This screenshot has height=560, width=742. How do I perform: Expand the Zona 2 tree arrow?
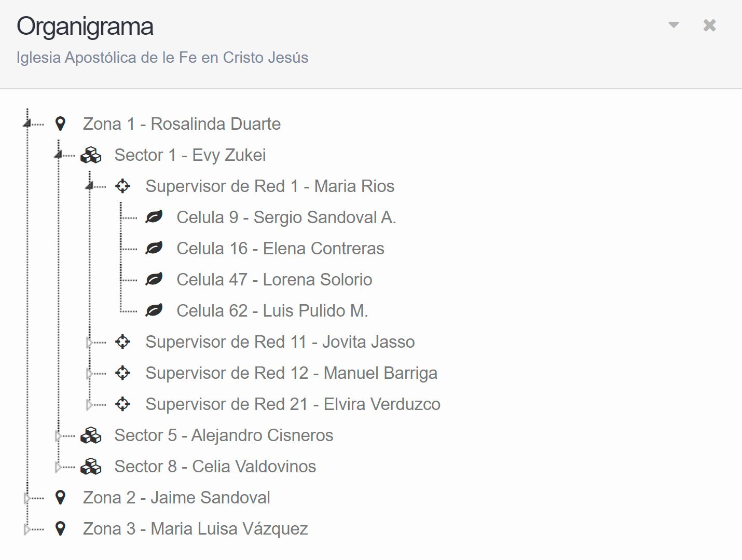click(x=27, y=498)
